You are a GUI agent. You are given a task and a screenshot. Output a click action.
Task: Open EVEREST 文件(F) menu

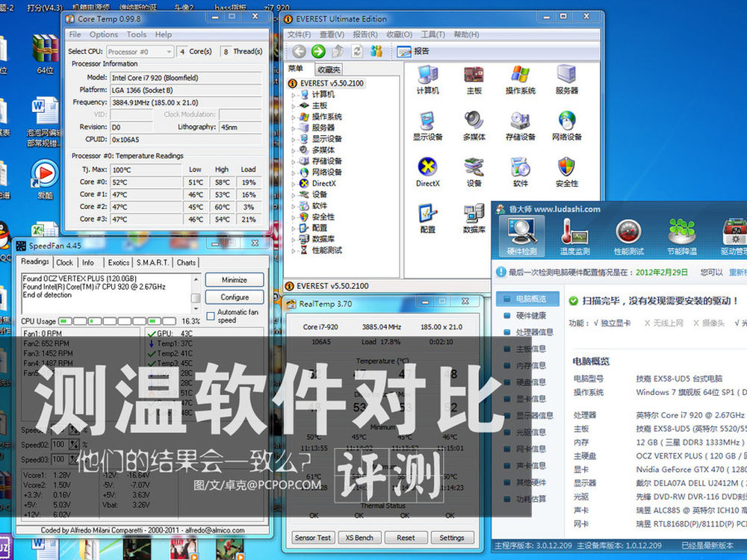coord(299,34)
